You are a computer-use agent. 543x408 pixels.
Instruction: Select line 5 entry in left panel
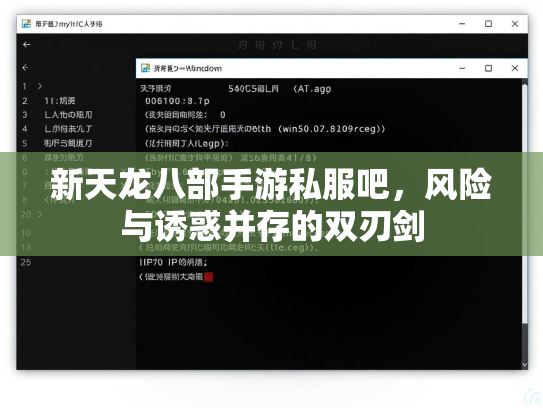click(68, 143)
